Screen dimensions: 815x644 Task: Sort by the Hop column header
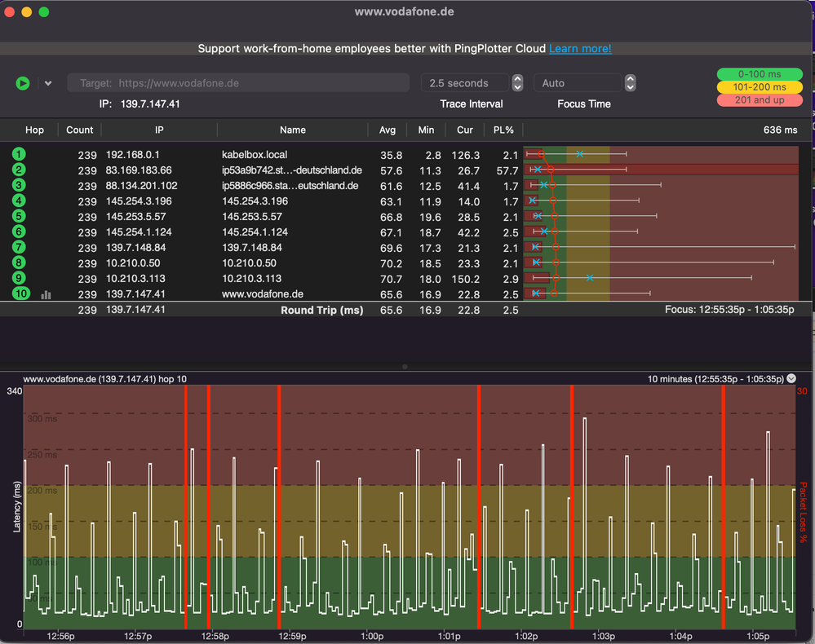[34, 130]
